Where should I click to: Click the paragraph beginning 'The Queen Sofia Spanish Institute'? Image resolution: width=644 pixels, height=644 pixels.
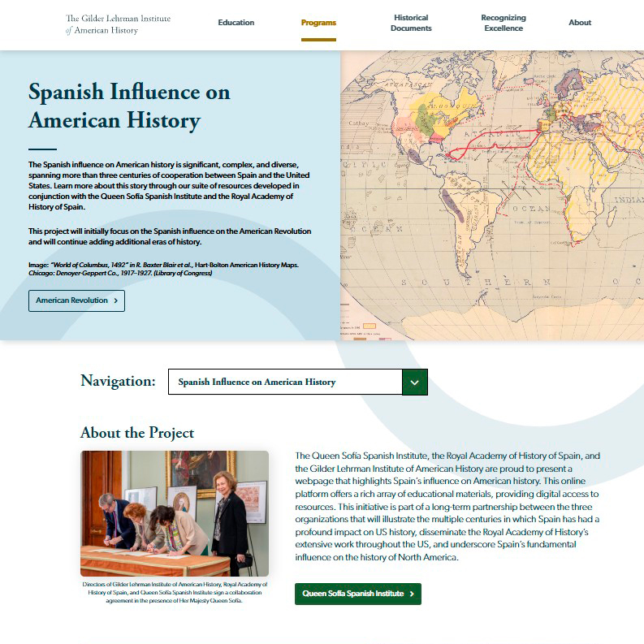coord(447,507)
